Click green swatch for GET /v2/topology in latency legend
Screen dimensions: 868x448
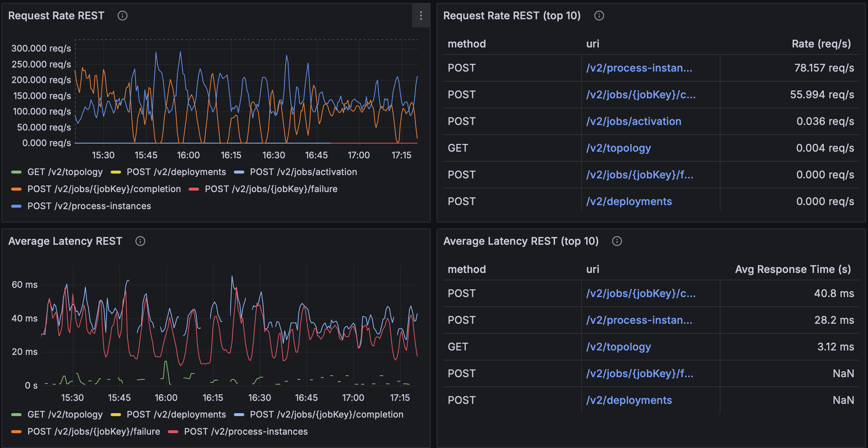(16, 415)
